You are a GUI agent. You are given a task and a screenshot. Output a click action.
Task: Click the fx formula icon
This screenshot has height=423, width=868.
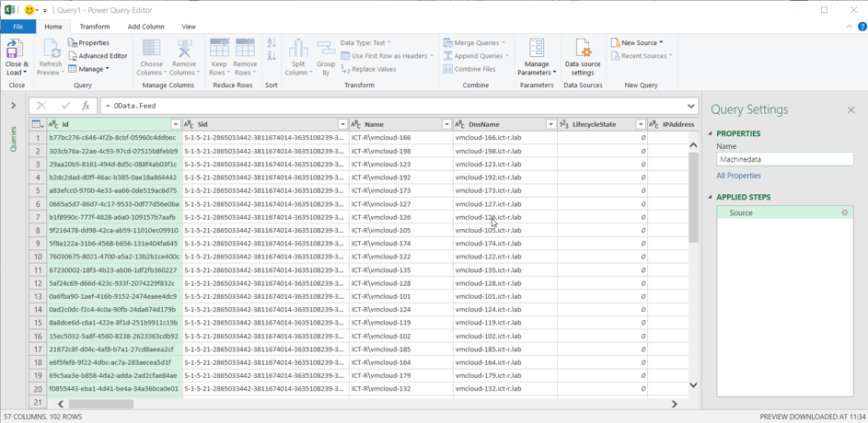pos(86,106)
